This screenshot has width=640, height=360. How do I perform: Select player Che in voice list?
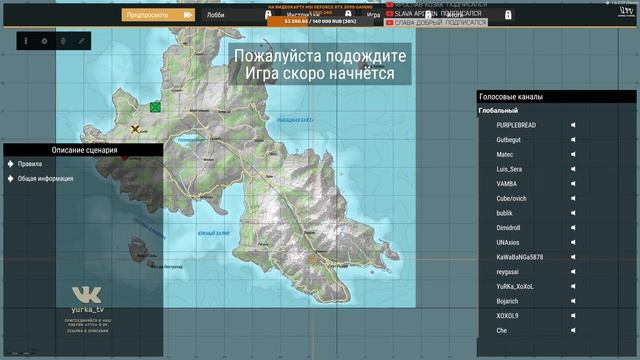coord(502,330)
